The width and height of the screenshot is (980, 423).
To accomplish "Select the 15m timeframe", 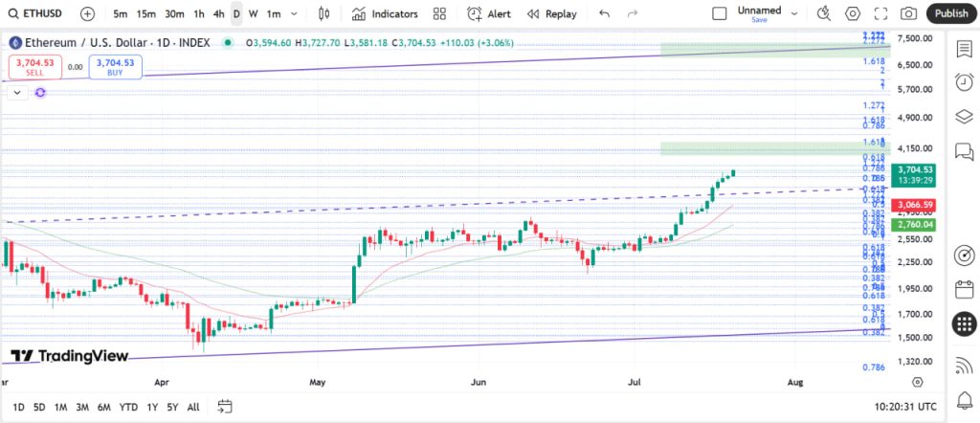I will click(x=145, y=13).
